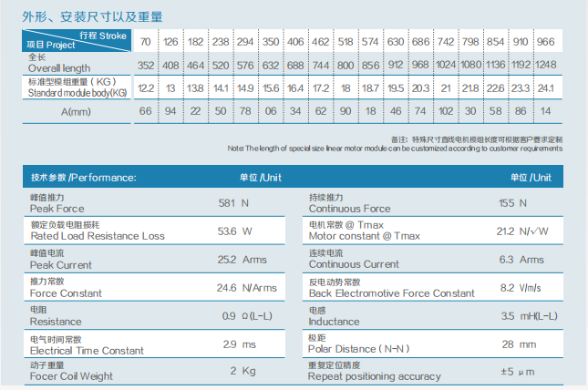Click 'Back Electromotive Force Constant' label
Image resolution: width=588 pixels, height=390 pixels.
[391, 293]
